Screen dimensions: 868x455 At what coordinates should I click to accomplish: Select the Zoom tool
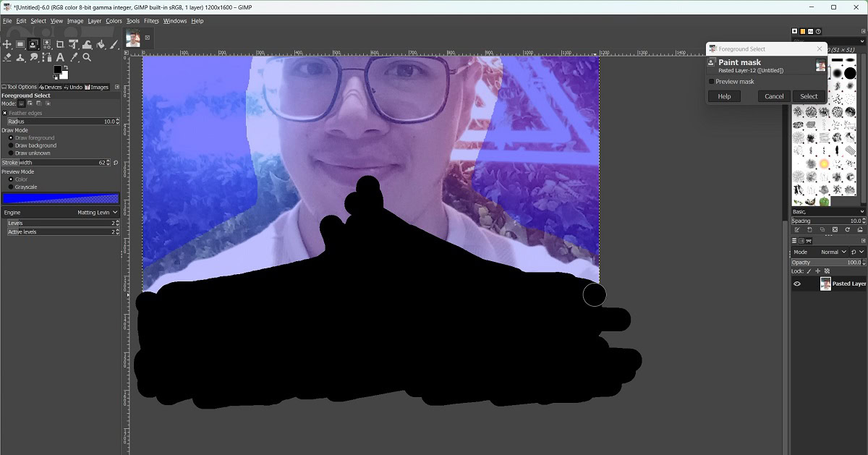coord(87,57)
